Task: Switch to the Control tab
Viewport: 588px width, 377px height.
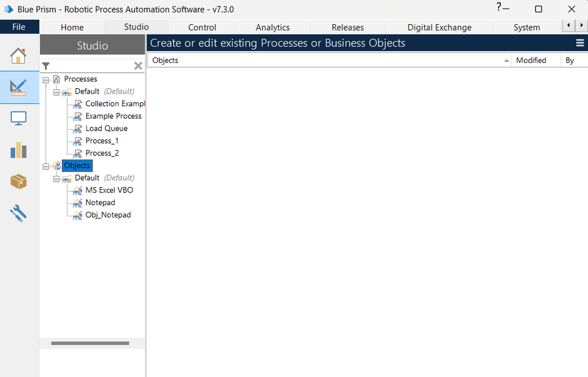Action: coord(202,28)
